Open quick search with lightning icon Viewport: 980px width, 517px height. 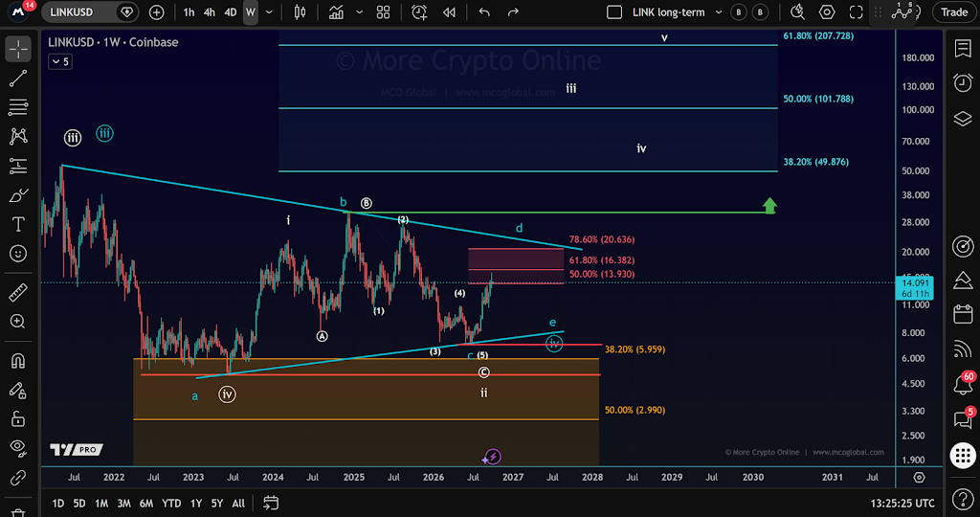(797, 11)
